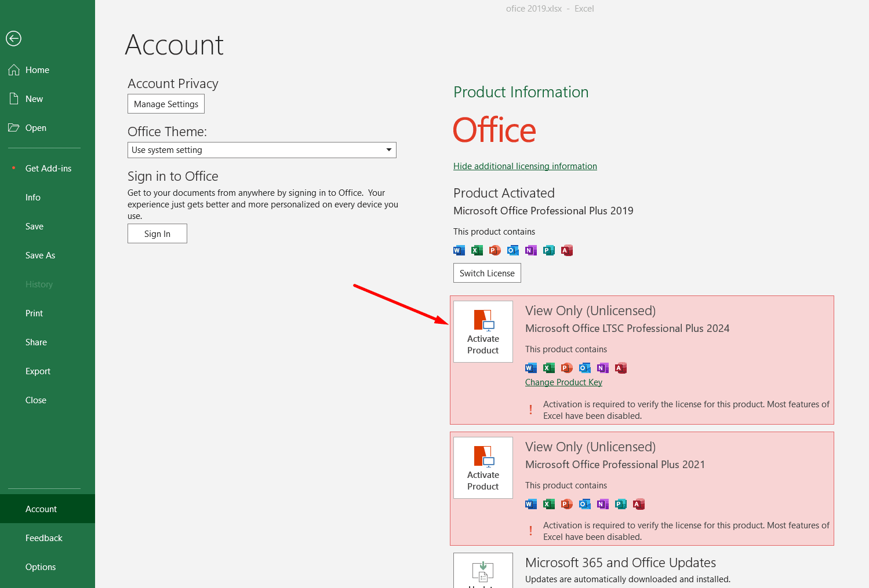Click the Publisher icon under Office 2021
The height and width of the screenshot is (588, 869).
pos(621,504)
